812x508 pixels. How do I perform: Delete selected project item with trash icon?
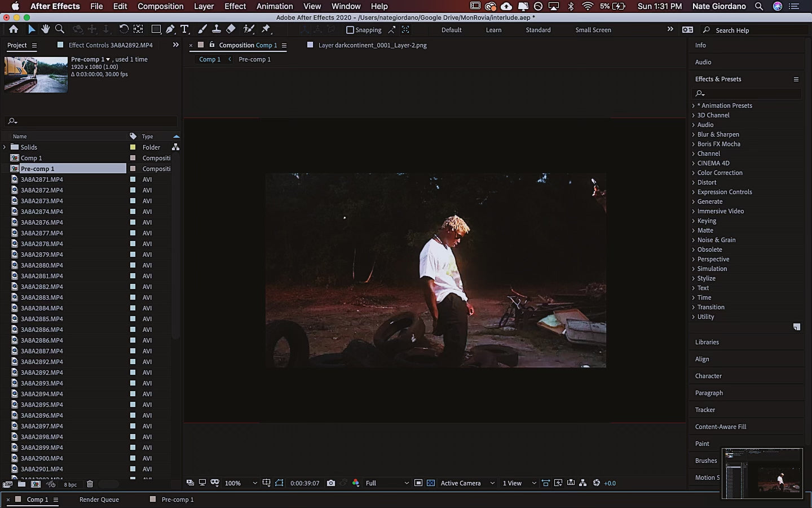click(x=90, y=484)
